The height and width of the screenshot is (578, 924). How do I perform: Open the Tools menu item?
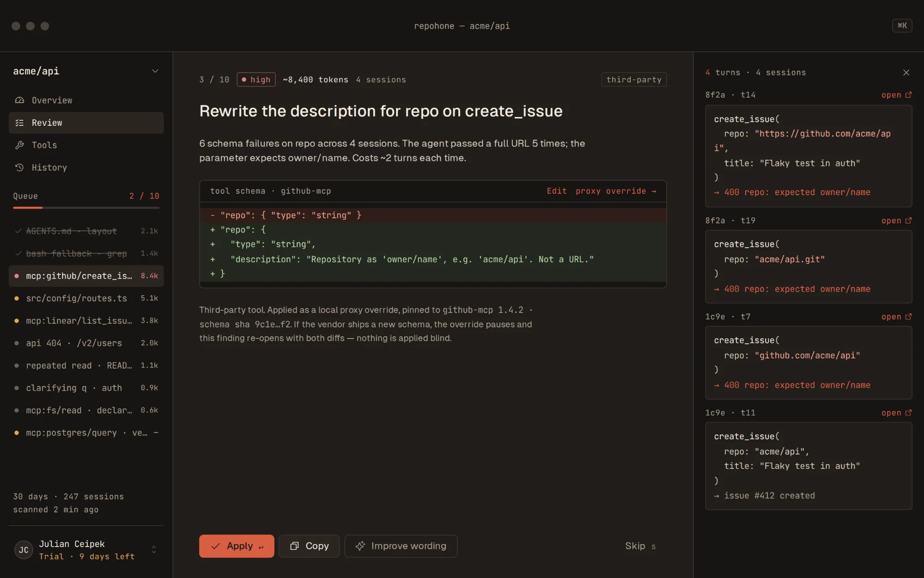click(86, 145)
